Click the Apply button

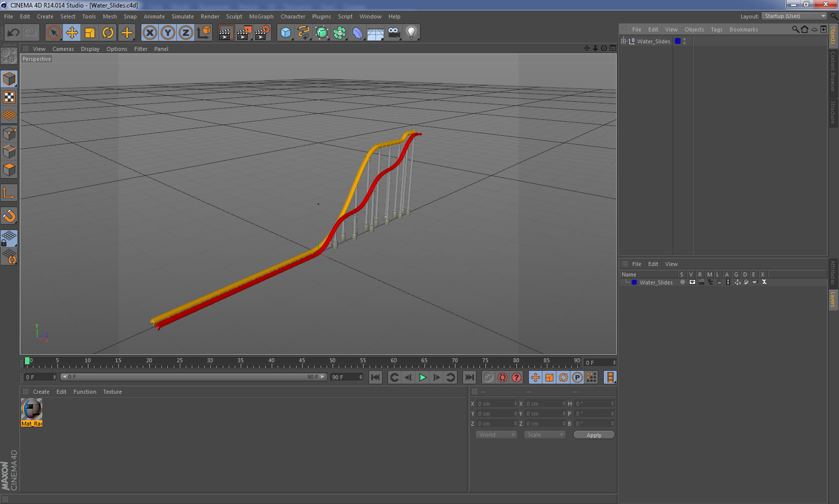coord(594,435)
